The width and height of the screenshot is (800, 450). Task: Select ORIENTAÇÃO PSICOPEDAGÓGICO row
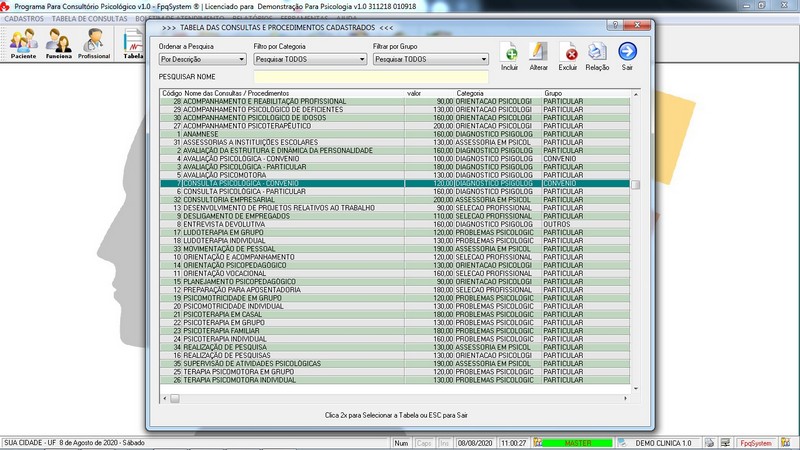(x=395, y=265)
